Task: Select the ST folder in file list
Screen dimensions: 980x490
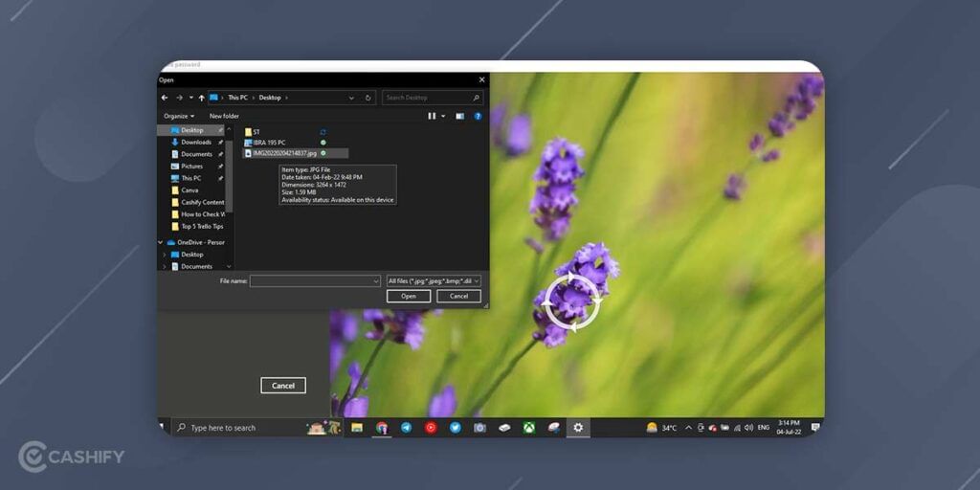Action: [252, 132]
